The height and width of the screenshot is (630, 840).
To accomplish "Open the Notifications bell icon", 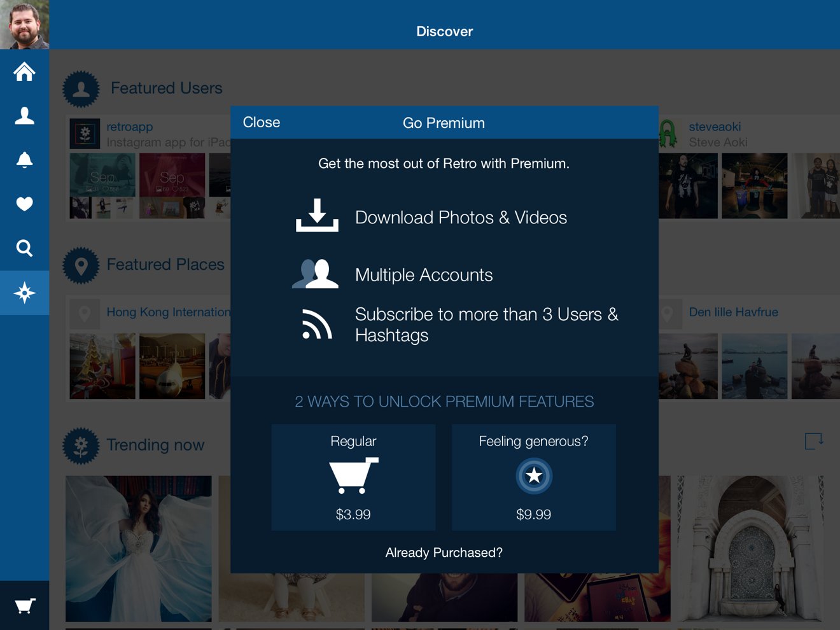I will pos(24,160).
